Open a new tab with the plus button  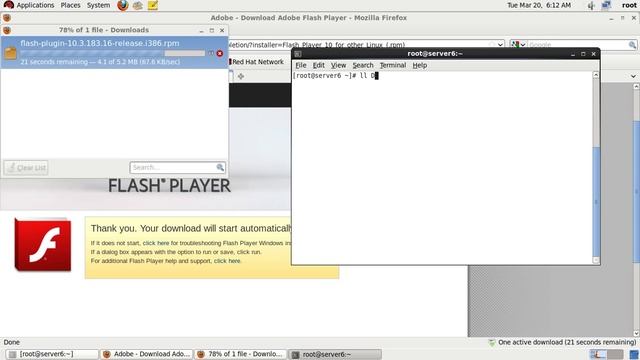point(241,76)
